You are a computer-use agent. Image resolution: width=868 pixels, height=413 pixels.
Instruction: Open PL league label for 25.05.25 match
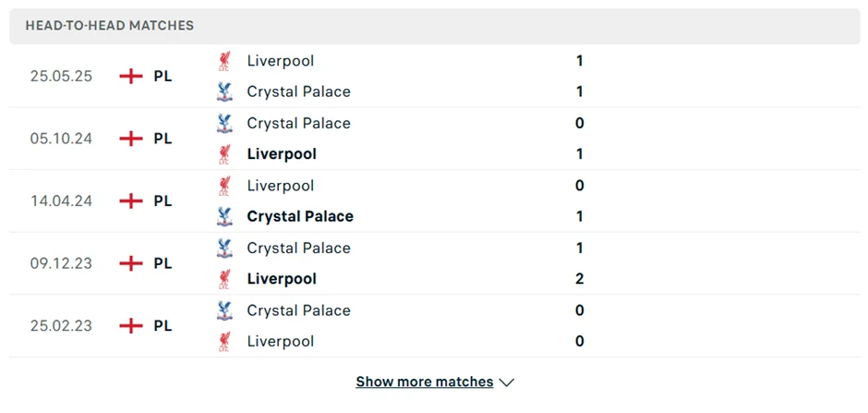tap(163, 76)
